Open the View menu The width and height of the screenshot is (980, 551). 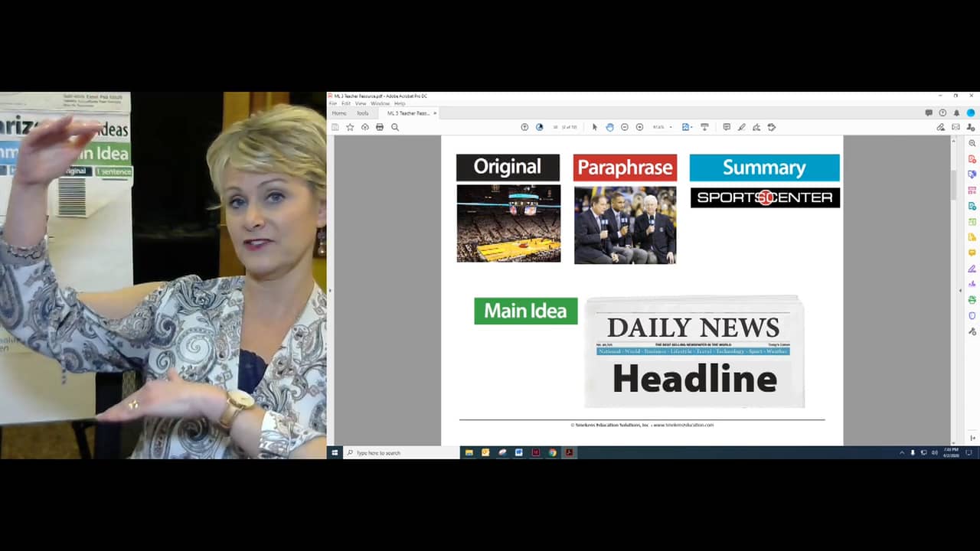pos(361,103)
